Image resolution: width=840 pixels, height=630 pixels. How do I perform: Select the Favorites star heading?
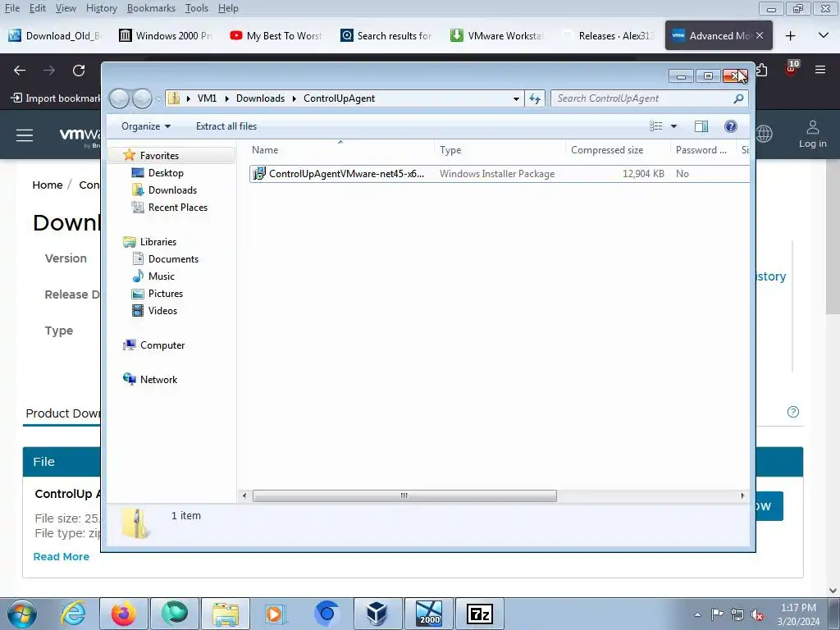(159, 155)
